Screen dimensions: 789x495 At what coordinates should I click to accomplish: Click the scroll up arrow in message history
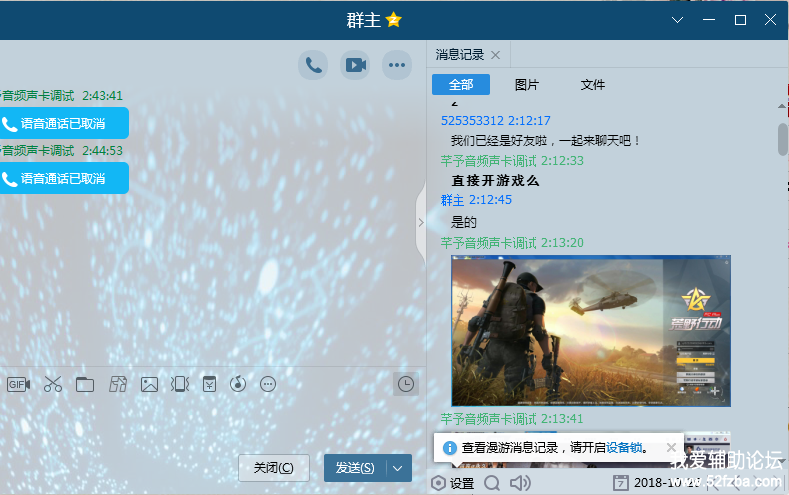[x=782, y=106]
